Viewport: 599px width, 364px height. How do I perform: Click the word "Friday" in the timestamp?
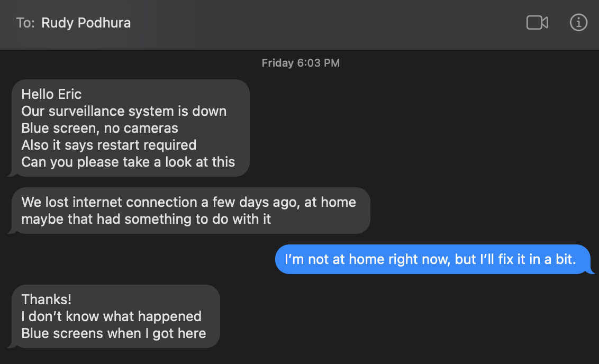pos(277,63)
